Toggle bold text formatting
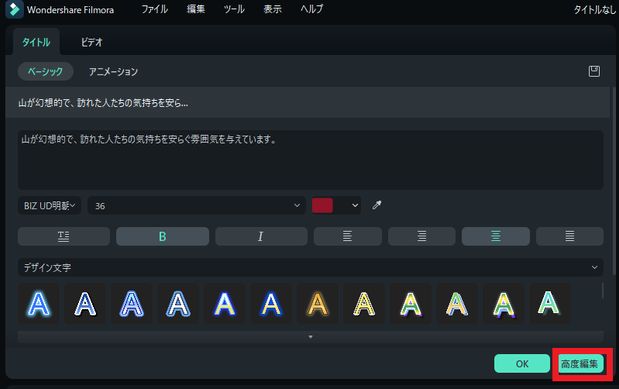The image size is (619, 389). (162, 237)
